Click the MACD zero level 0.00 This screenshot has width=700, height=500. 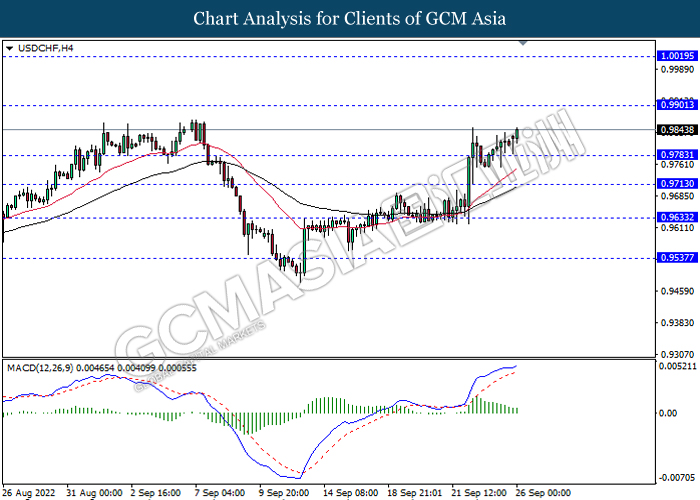click(668, 413)
